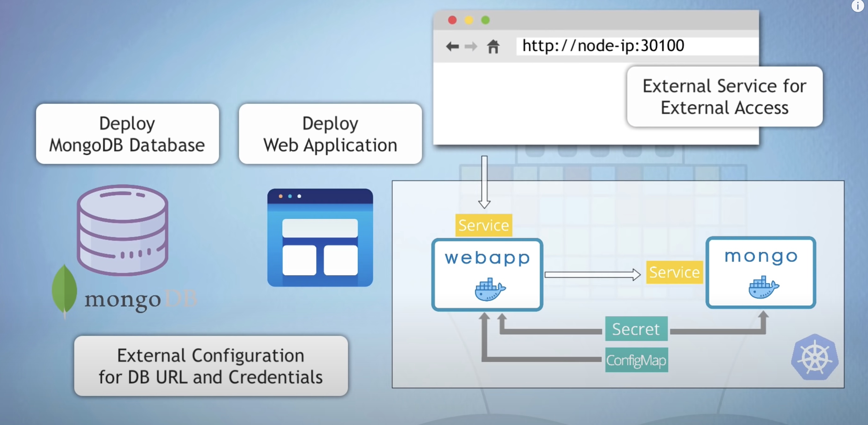Click the mongo text in the container box
This screenshot has width=868, height=425.
point(761,257)
